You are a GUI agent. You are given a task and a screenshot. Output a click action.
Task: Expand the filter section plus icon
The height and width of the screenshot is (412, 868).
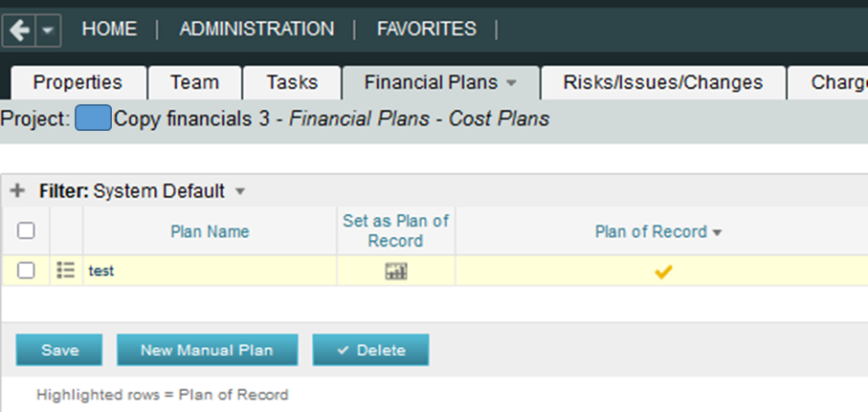tap(16, 191)
